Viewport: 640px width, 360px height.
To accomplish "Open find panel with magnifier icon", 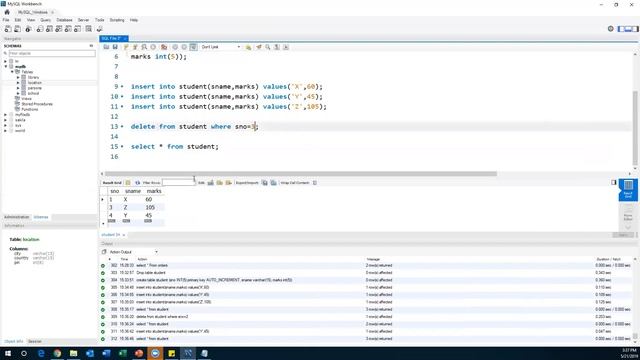I will coord(268,47).
